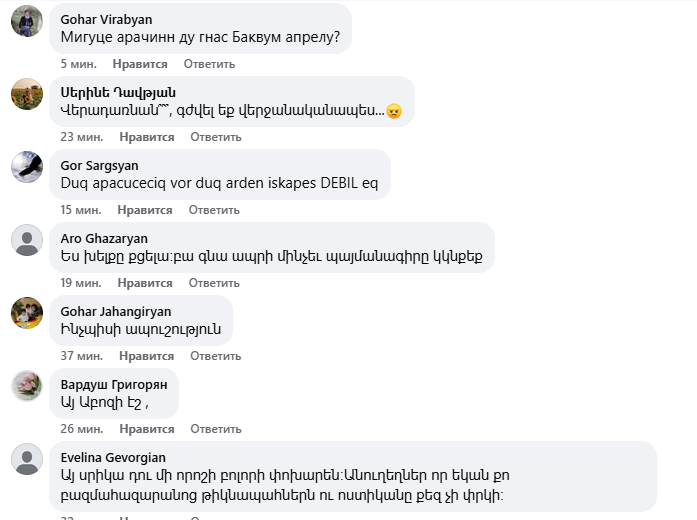The height and width of the screenshot is (520, 697).
Task: Reply to Aro Ghazaryan's comment
Action: pos(214,283)
